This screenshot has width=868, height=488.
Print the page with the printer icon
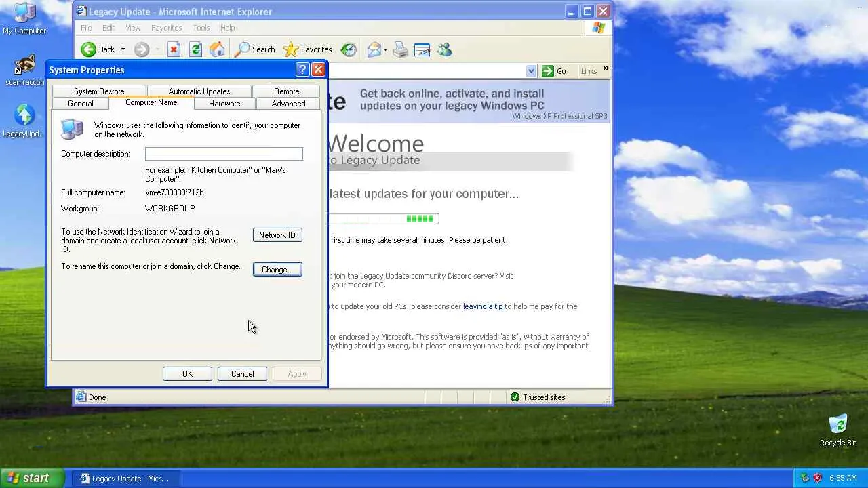tap(401, 49)
